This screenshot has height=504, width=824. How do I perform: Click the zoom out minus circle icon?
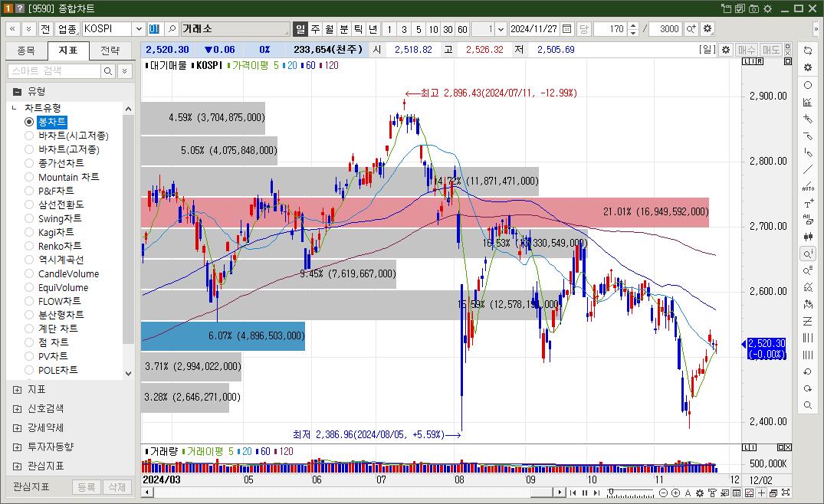pyautogui.click(x=664, y=493)
